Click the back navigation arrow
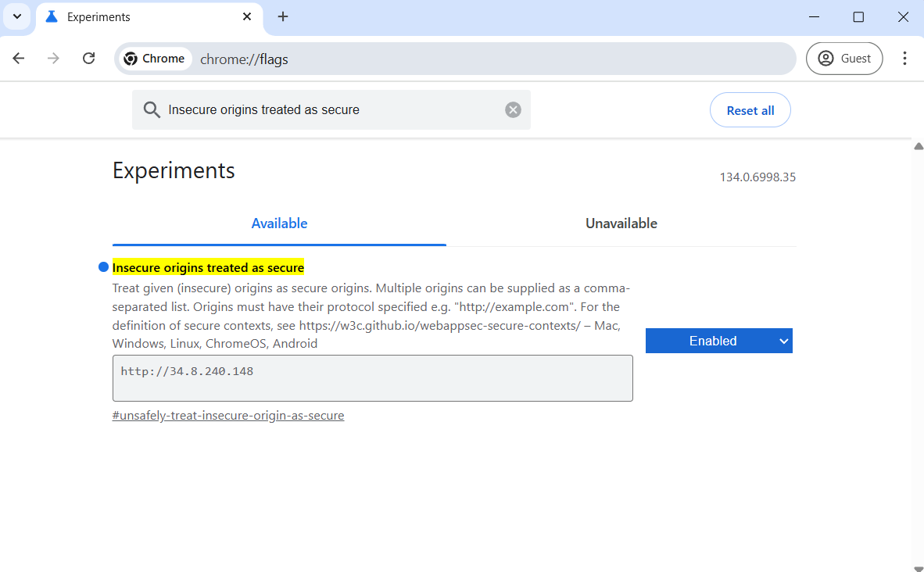 click(x=18, y=58)
